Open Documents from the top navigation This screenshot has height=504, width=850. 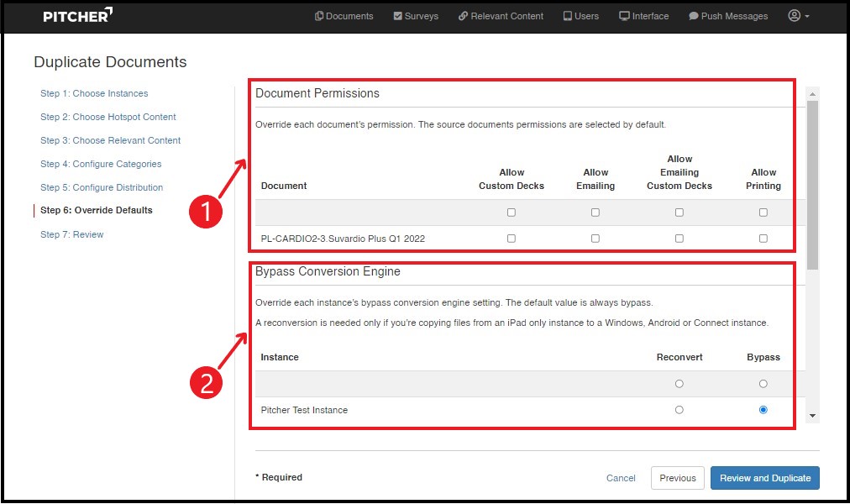[x=344, y=16]
